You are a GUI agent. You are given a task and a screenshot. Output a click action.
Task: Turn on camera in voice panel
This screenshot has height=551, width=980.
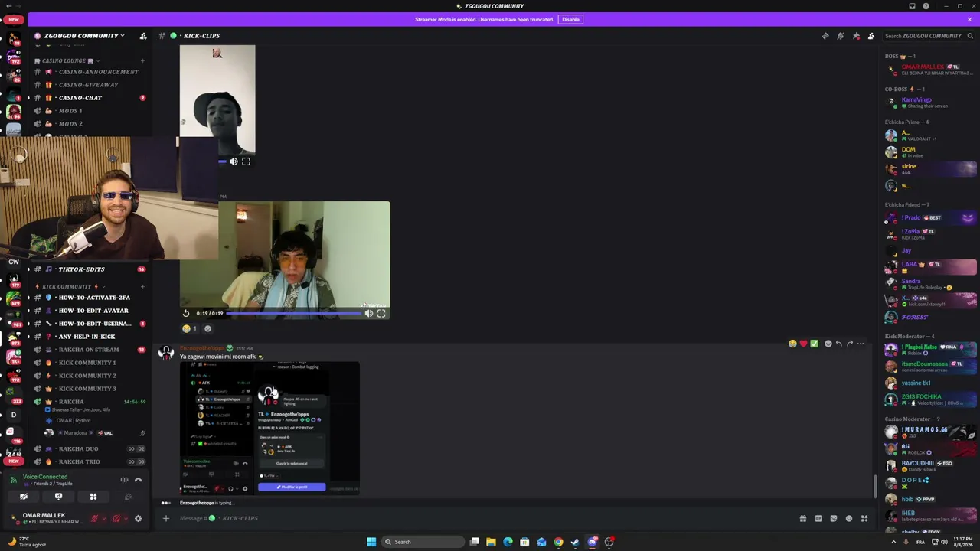24,497
